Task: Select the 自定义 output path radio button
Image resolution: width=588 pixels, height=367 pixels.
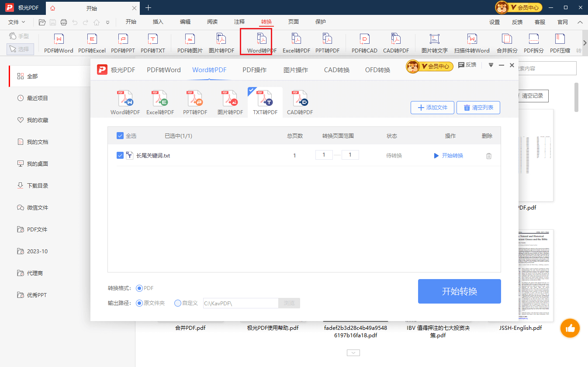Action: tap(177, 303)
